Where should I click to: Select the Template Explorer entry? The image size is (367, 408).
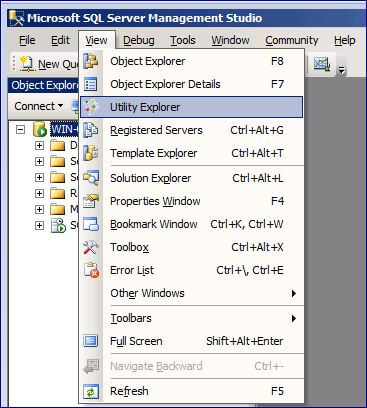coord(191,153)
